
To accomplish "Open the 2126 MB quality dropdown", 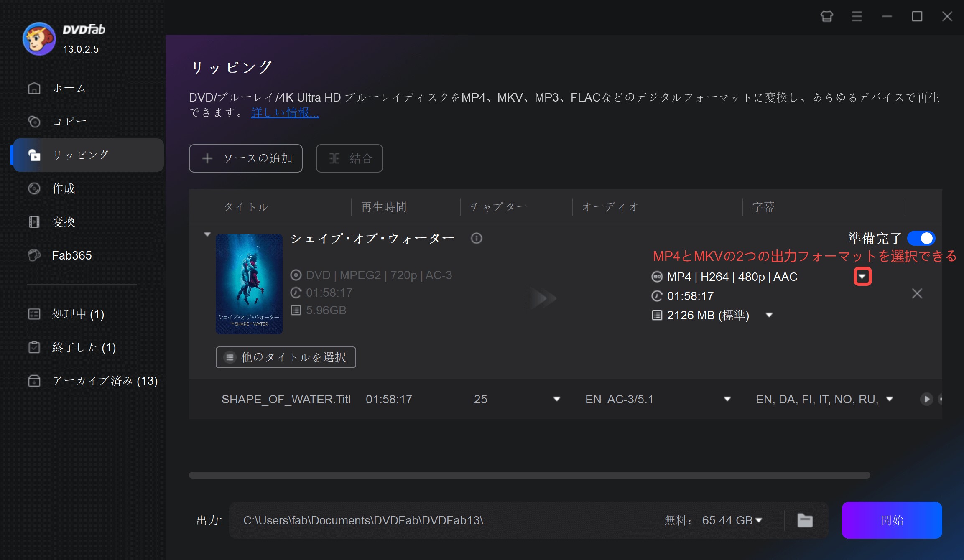I will (x=769, y=315).
